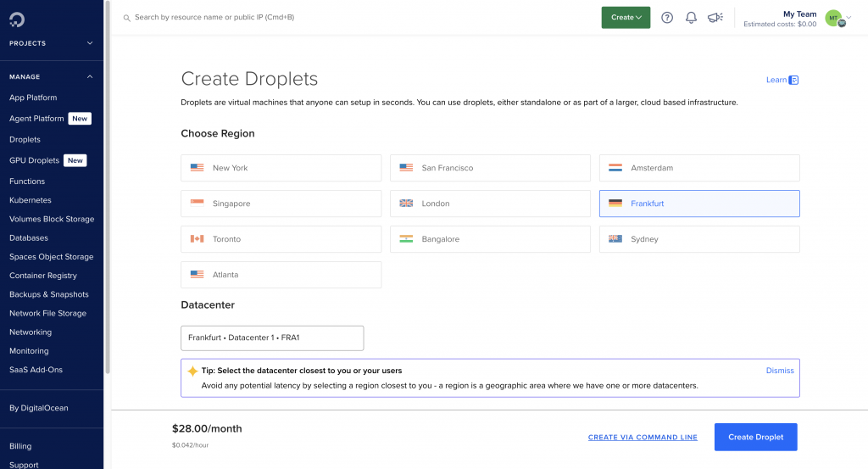Image resolution: width=868 pixels, height=469 pixels.
Task: Open Kubernetes in the sidebar
Action: 31,200
